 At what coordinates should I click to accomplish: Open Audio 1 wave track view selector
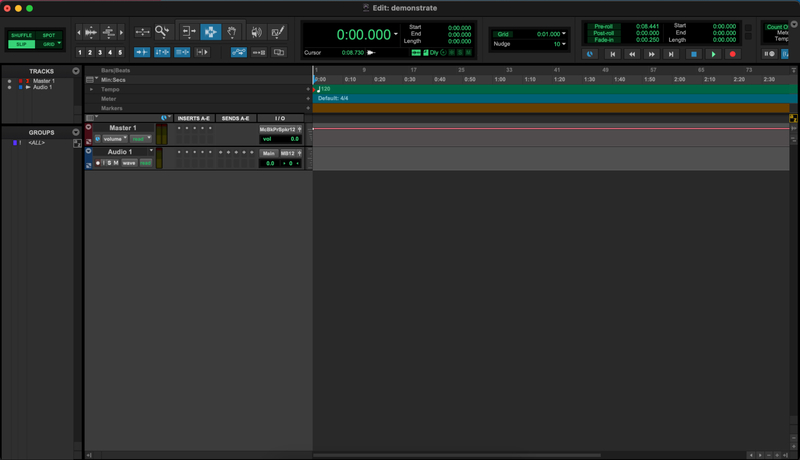[129, 163]
